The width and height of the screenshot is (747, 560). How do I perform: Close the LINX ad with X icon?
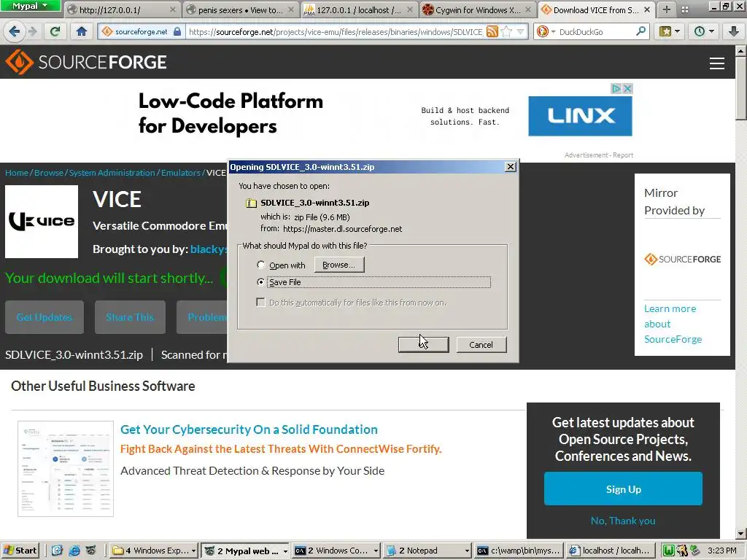click(627, 88)
